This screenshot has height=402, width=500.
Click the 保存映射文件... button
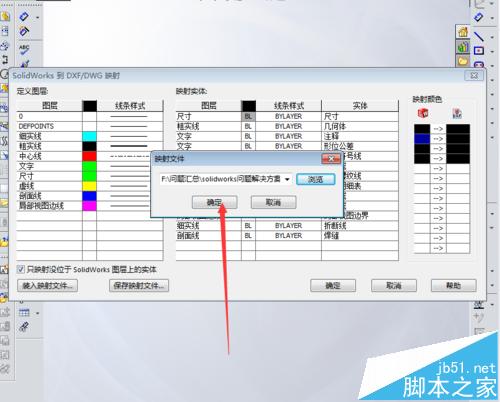tap(139, 286)
